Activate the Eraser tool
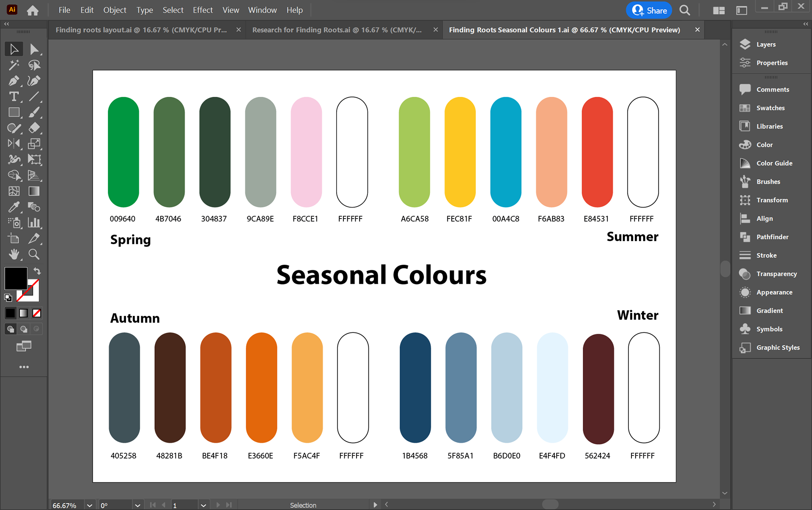 tap(34, 128)
